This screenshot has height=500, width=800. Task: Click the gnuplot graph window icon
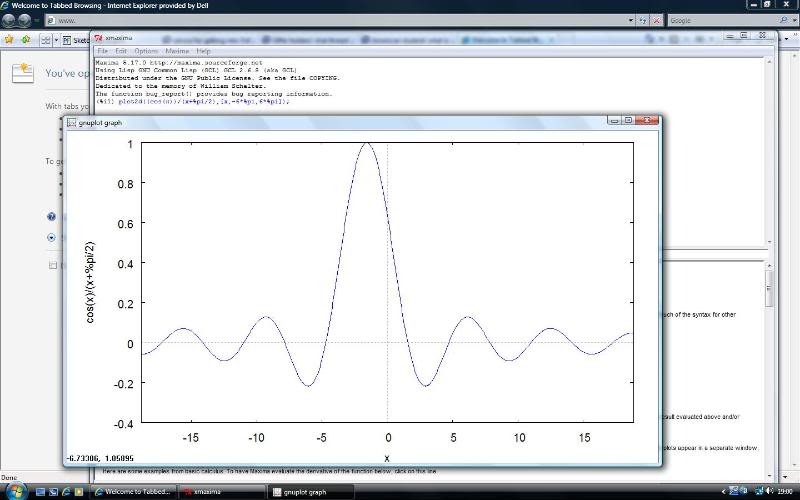pos(71,122)
